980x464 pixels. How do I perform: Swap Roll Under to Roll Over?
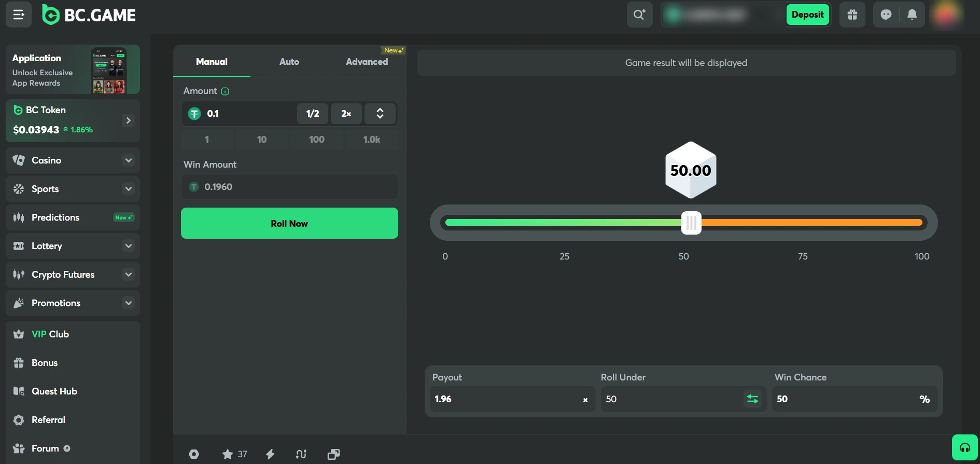tap(752, 399)
